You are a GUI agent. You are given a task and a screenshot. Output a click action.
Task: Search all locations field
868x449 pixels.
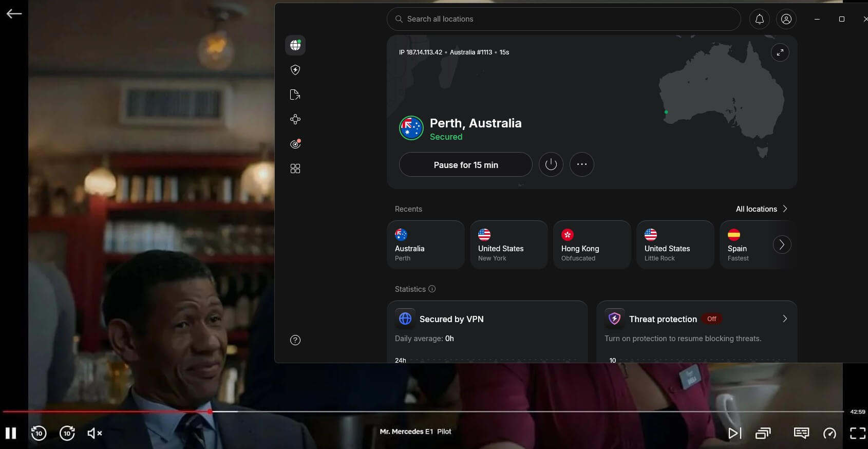564,19
